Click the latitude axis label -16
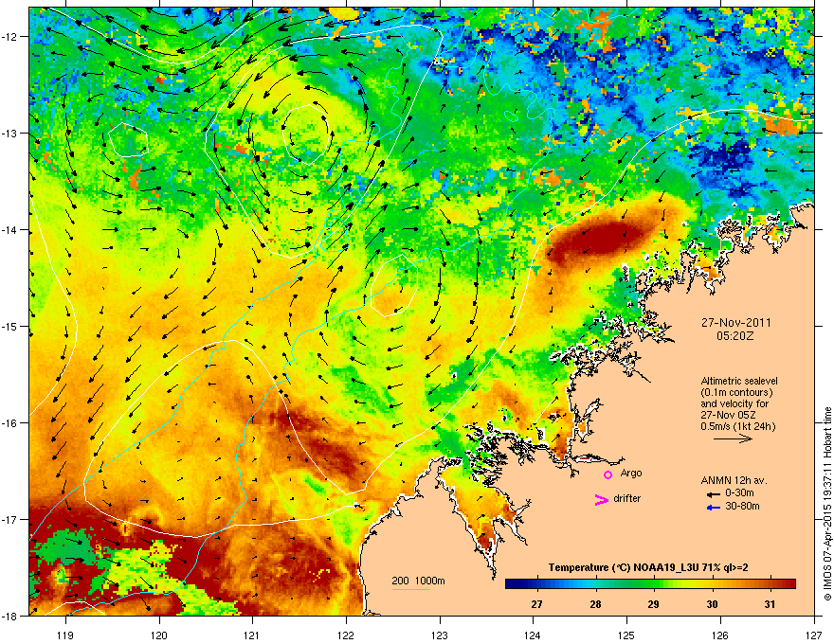 click(x=9, y=422)
